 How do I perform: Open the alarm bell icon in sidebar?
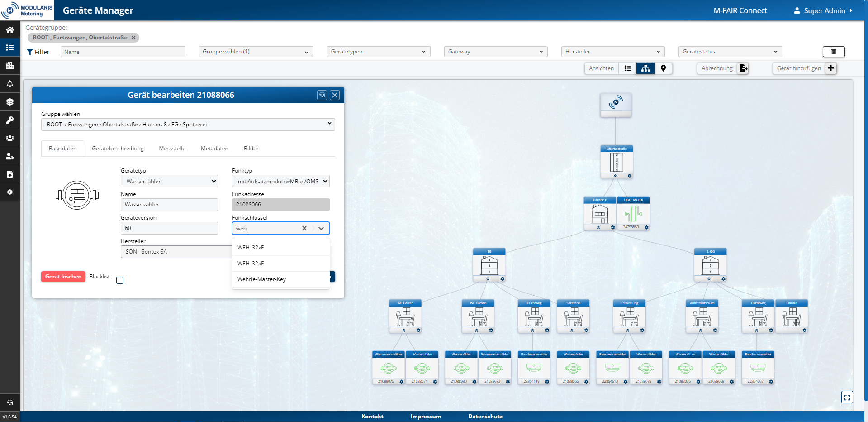[x=9, y=84]
